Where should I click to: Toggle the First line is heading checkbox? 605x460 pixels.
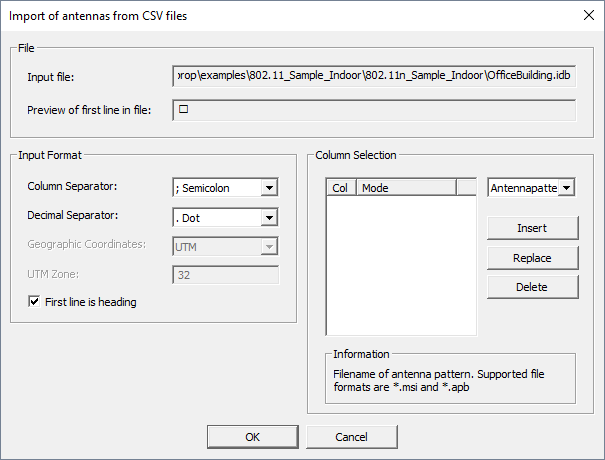pos(35,302)
